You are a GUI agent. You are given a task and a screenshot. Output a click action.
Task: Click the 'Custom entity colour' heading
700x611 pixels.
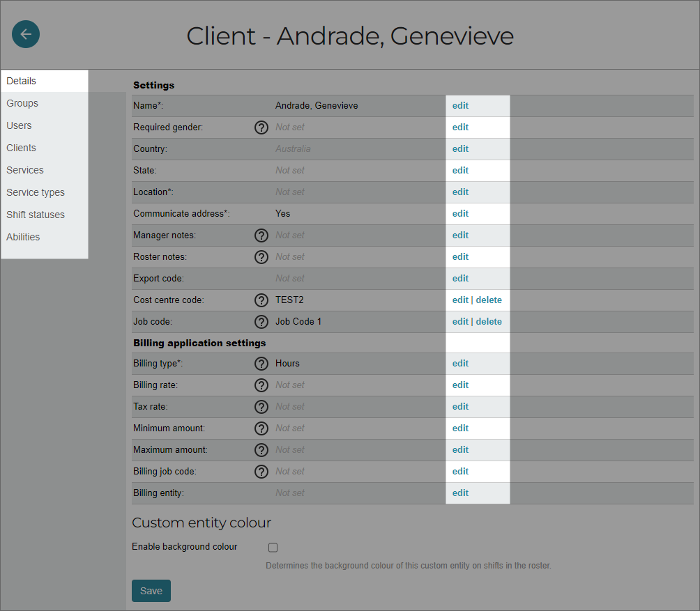[201, 523]
